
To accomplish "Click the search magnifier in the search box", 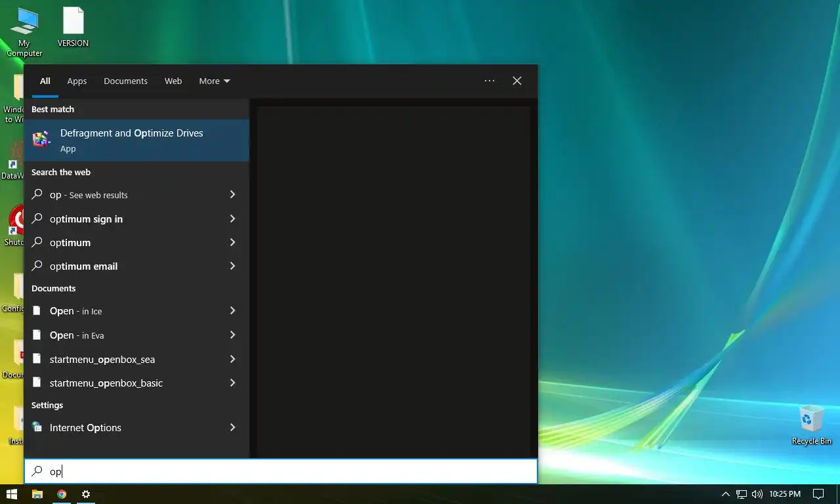I will (x=37, y=471).
